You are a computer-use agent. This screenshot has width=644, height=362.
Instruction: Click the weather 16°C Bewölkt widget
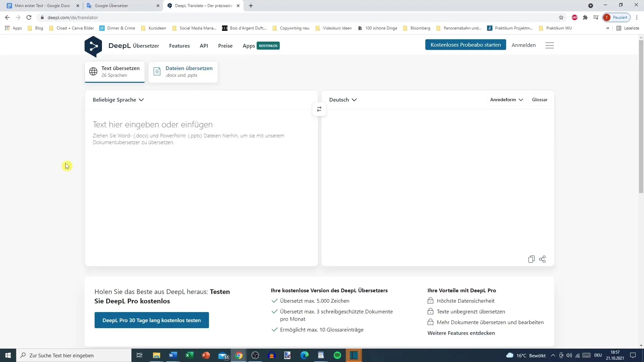coord(526,355)
